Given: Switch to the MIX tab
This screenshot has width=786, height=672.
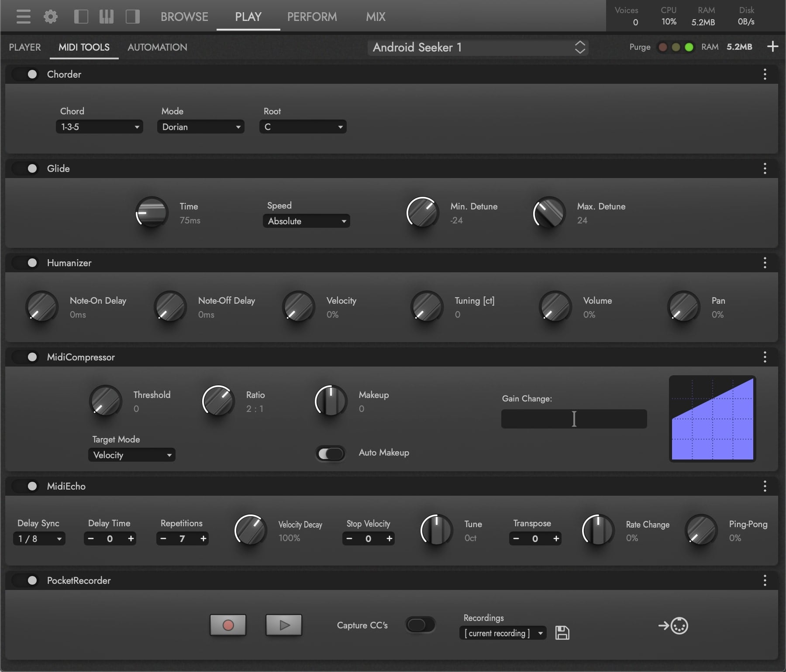Looking at the screenshot, I should pyautogui.click(x=376, y=17).
